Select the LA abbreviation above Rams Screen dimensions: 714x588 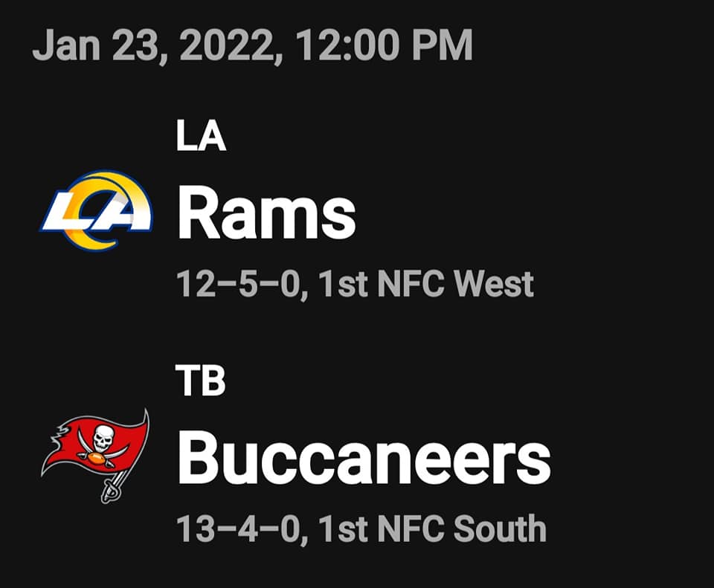pos(201,138)
